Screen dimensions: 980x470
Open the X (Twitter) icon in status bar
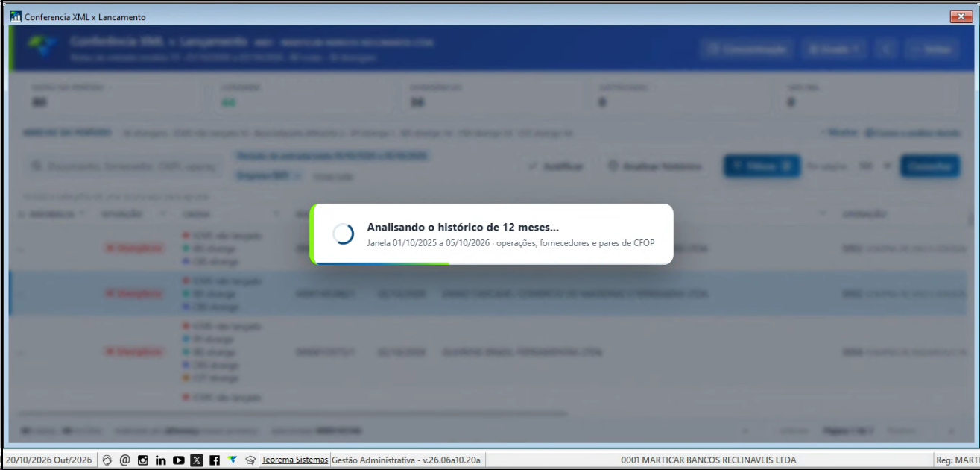[x=197, y=460]
